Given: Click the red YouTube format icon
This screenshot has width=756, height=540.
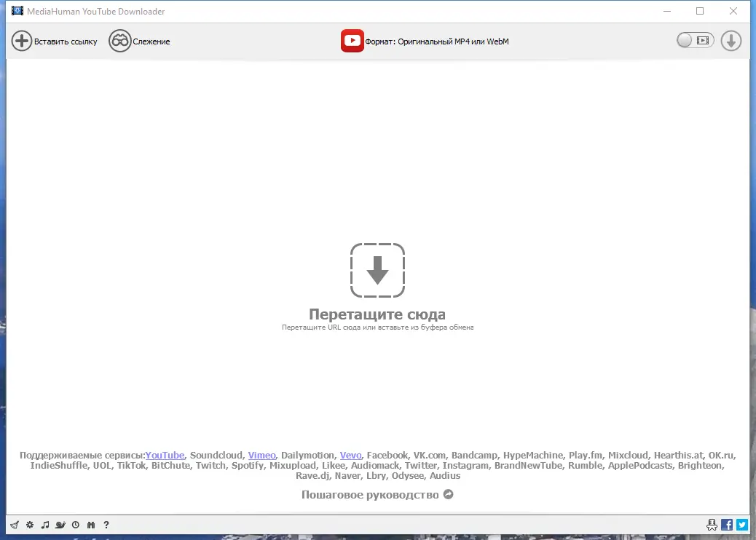Looking at the screenshot, I should [352, 41].
